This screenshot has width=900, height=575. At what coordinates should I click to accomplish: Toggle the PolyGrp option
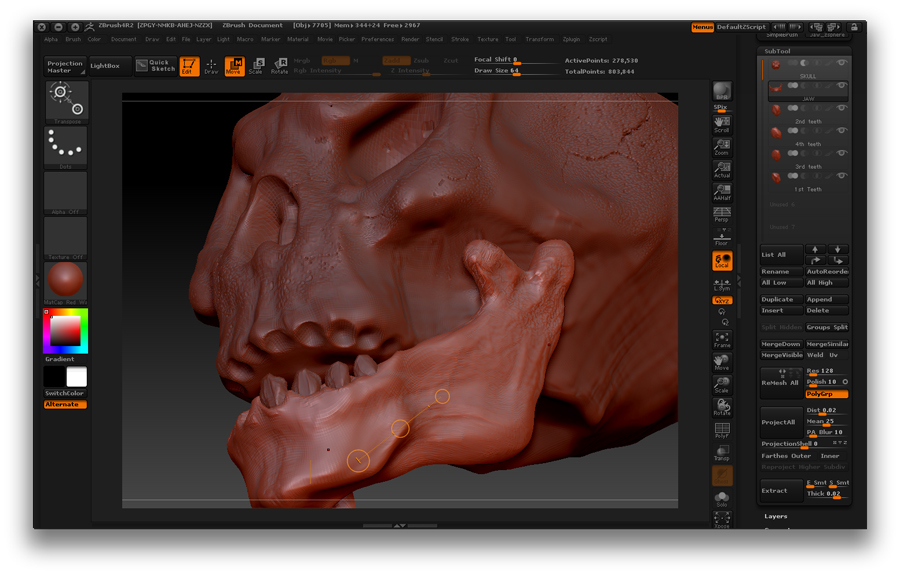coord(827,394)
